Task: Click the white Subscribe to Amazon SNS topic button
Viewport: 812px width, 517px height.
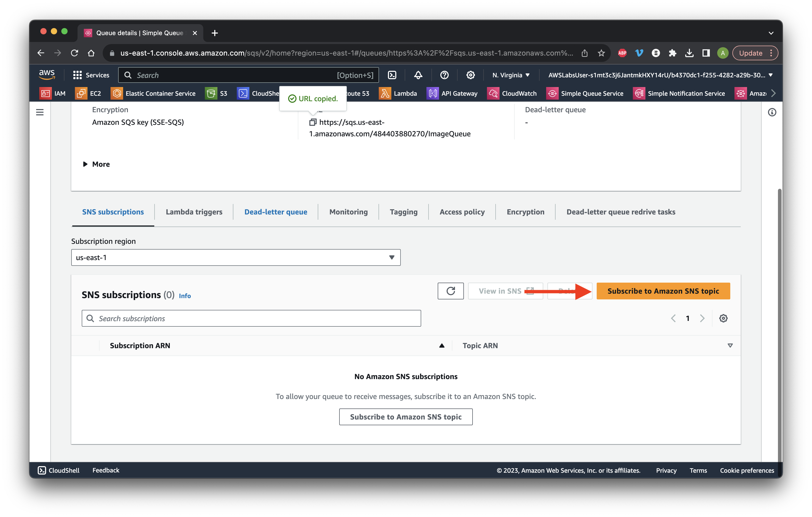Action: pyautogui.click(x=406, y=417)
